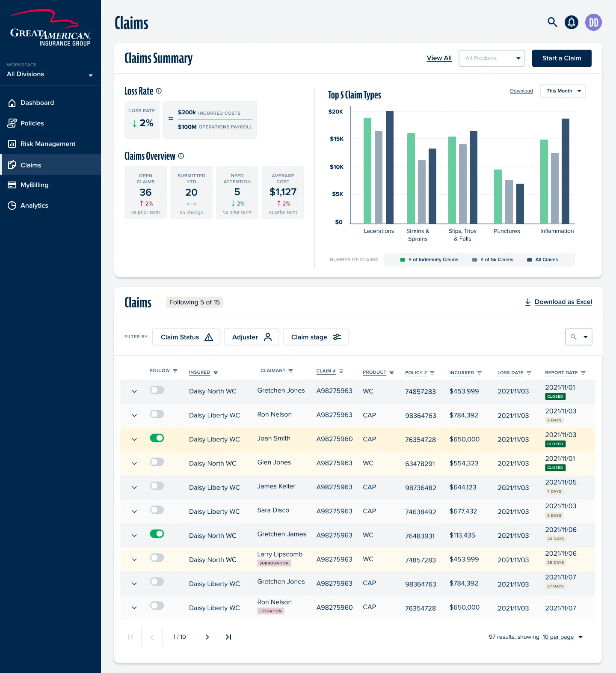This screenshot has width=616, height=673.
Task: Click the Start a Claim button
Action: 562,58
